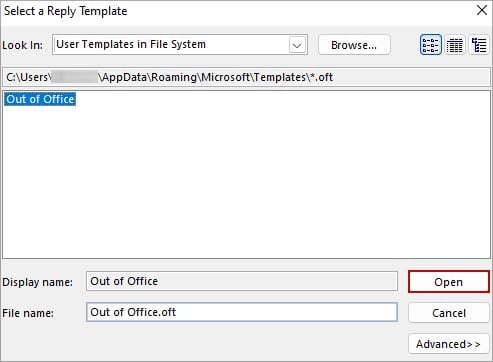This screenshot has height=362, width=493.
Task: Select the Out of Office template
Action: point(40,99)
